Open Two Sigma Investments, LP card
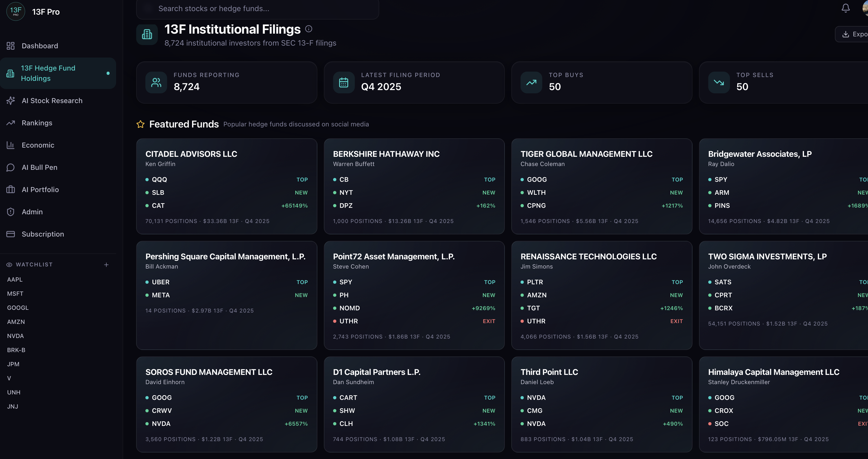868x459 pixels. click(x=783, y=295)
